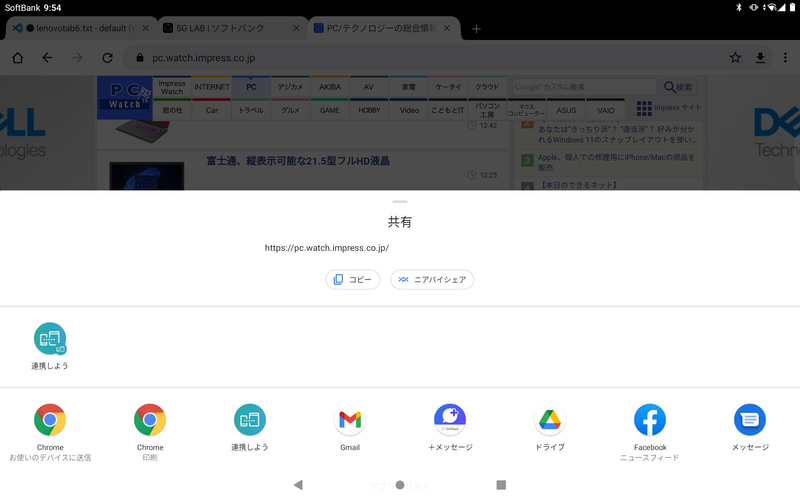Copy the URL with コピー button
Image resolution: width=800 pixels, height=500 pixels.
point(353,280)
